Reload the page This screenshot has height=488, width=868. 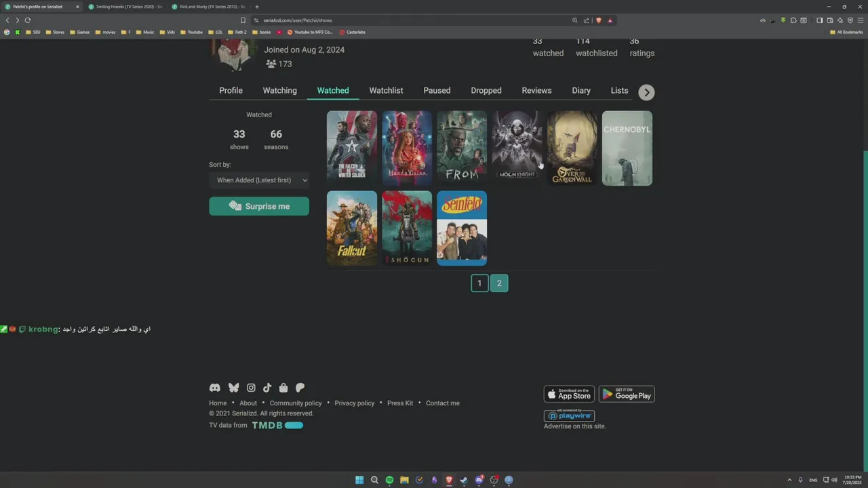click(x=27, y=20)
